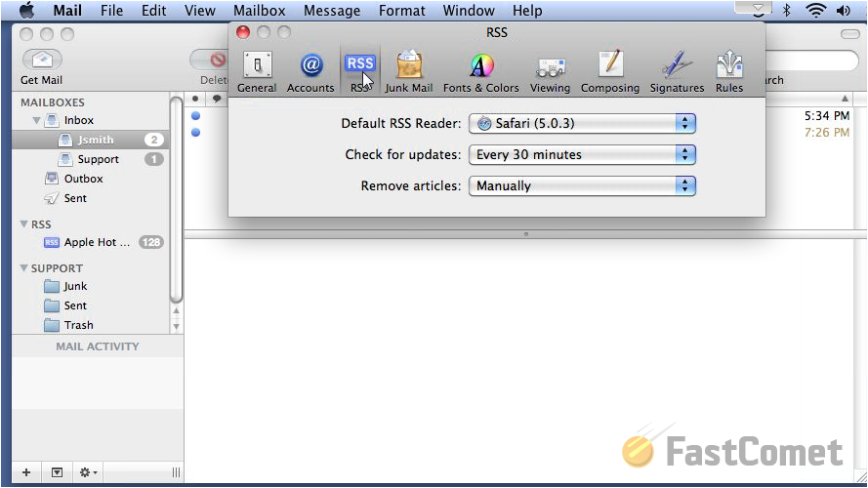Open the Default RSS Reader dropdown

582,123
